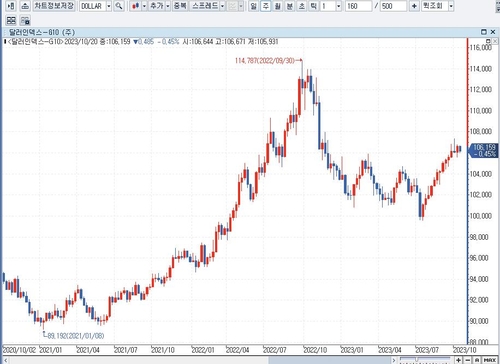Image resolution: width=500 pixels, height=364 pixels.
Task: Switch to second 초 period
Action: [x=302, y=6]
